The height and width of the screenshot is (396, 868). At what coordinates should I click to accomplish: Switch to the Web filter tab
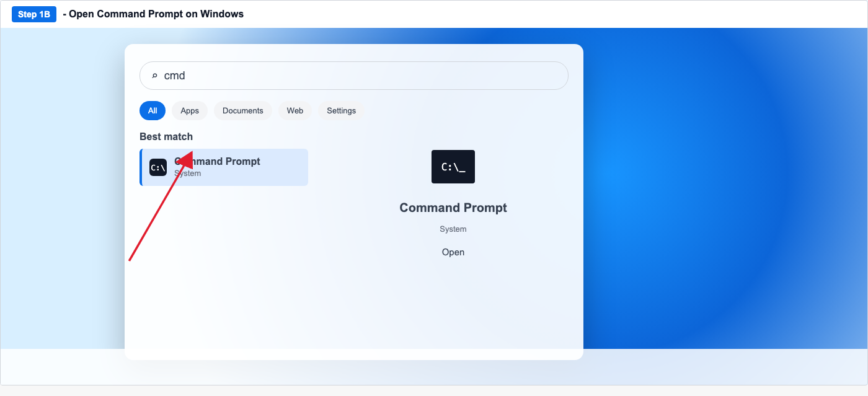coord(295,110)
